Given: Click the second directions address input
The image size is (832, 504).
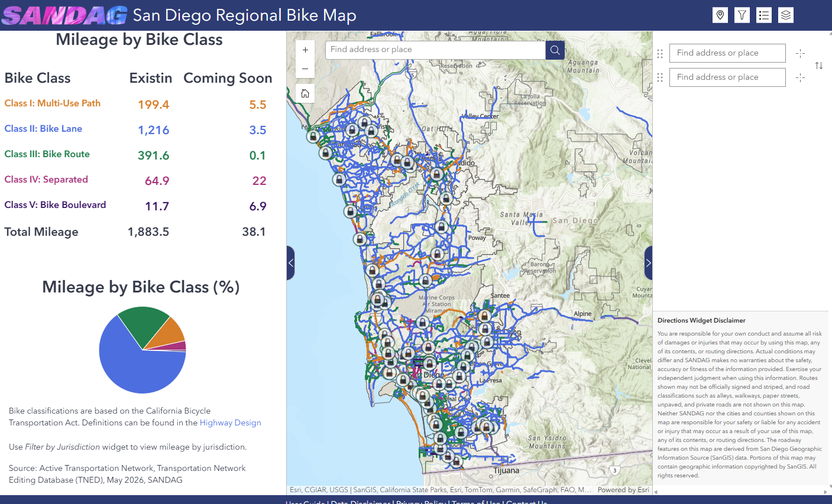Looking at the screenshot, I should point(727,77).
